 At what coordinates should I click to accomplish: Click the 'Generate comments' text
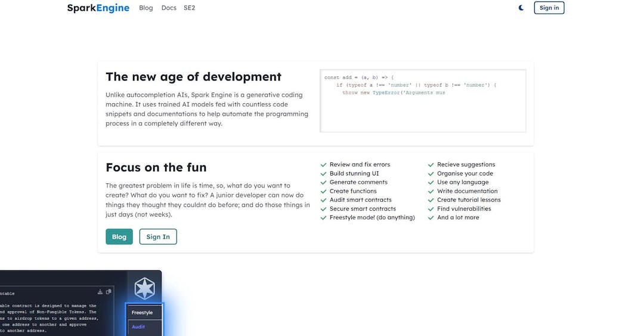[x=358, y=182]
